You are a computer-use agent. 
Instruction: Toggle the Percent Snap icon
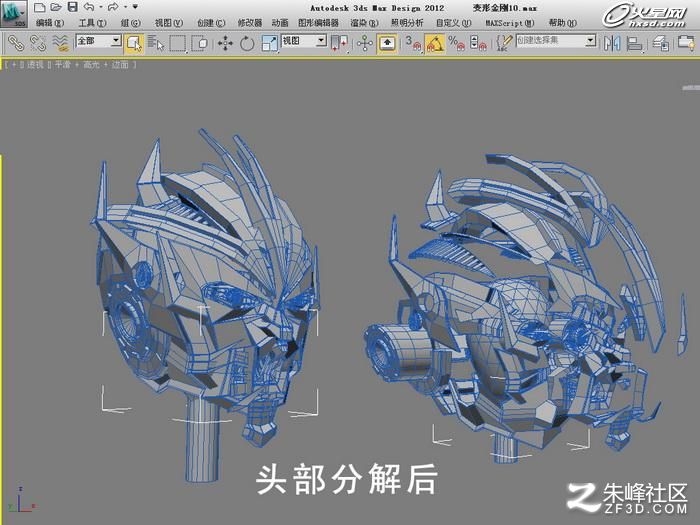click(x=456, y=43)
